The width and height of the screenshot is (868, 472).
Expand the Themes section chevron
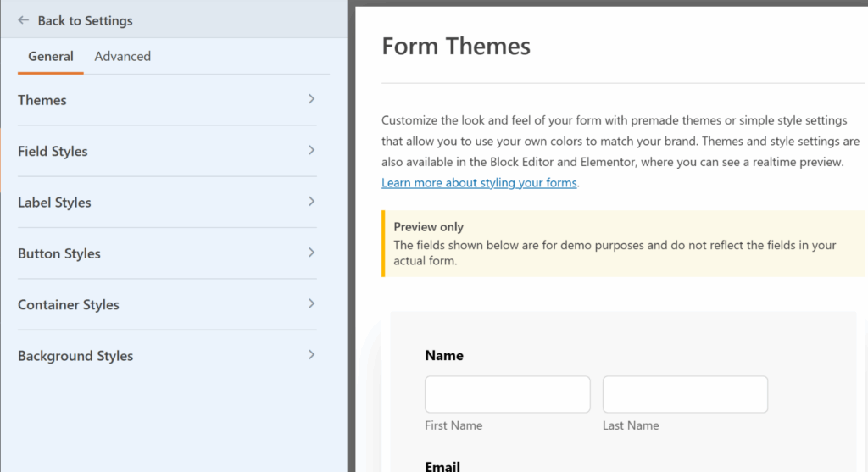[312, 99]
